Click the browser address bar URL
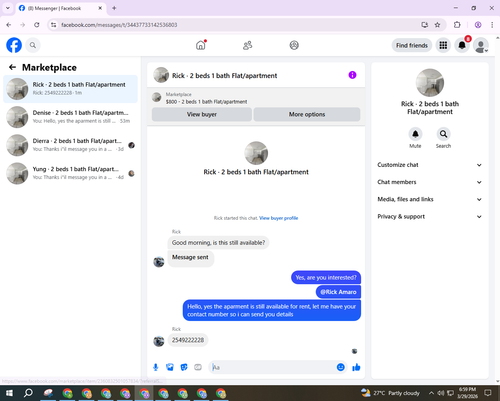Screen dimensions: 500x401 [x=119, y=25]
